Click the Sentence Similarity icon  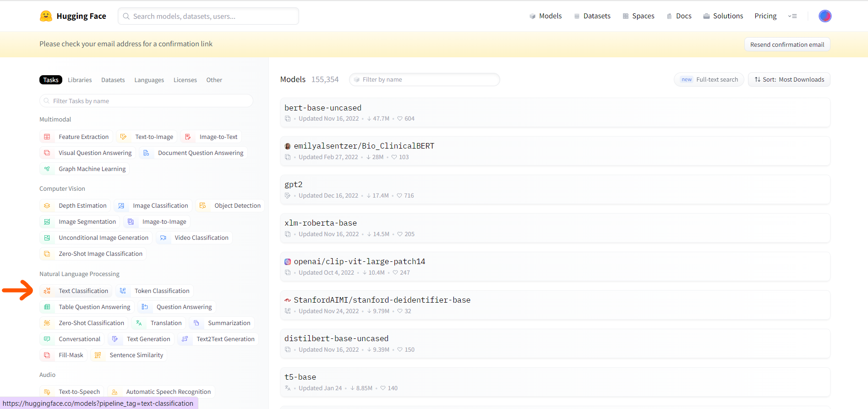(98, 355)
